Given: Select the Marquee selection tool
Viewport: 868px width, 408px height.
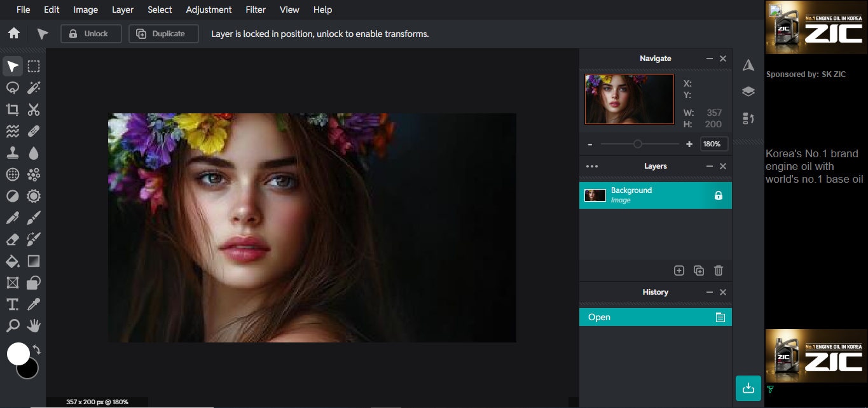Looking at the screenshot, I should point(34,66).
